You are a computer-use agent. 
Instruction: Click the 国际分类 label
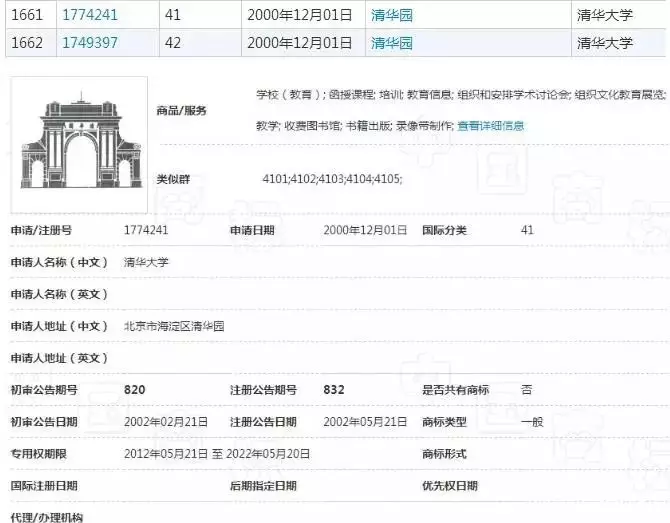click(x=444, y=230)
